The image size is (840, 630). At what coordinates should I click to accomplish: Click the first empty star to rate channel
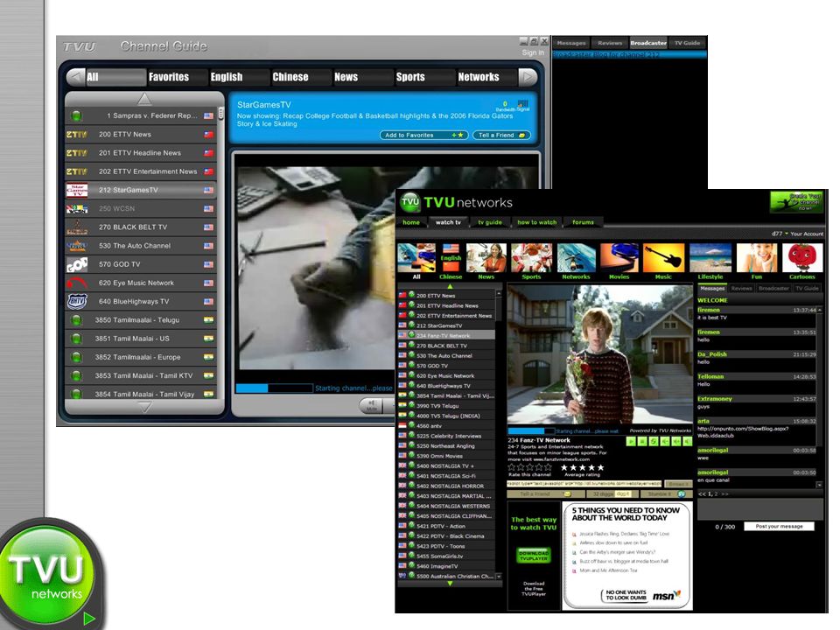(x=512, y=467)
